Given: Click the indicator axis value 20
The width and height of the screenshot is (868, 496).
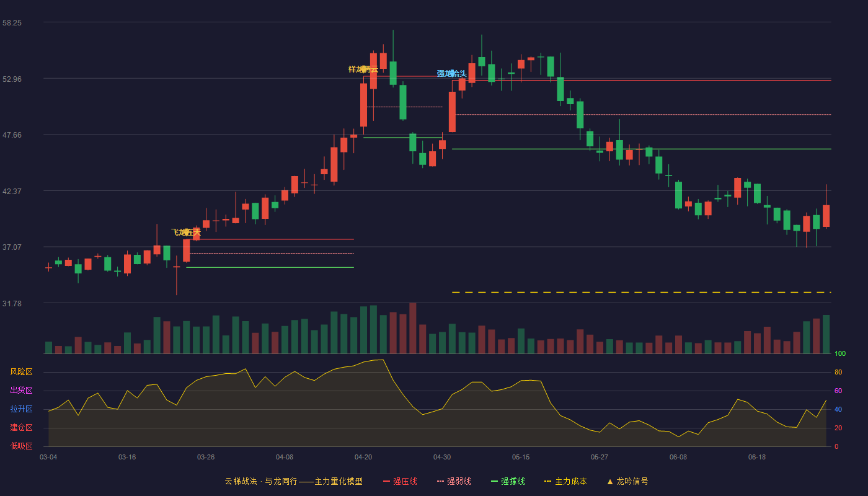Looking at the screenshot, I should click(838, 428).
